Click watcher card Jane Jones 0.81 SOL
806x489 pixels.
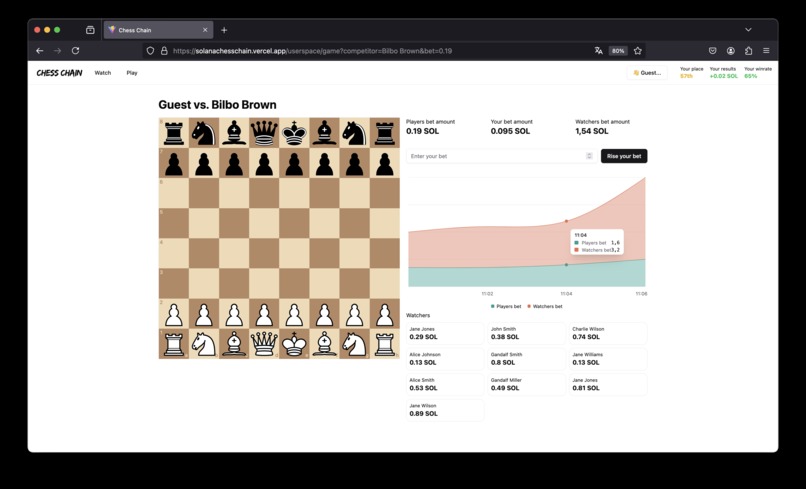608,385
